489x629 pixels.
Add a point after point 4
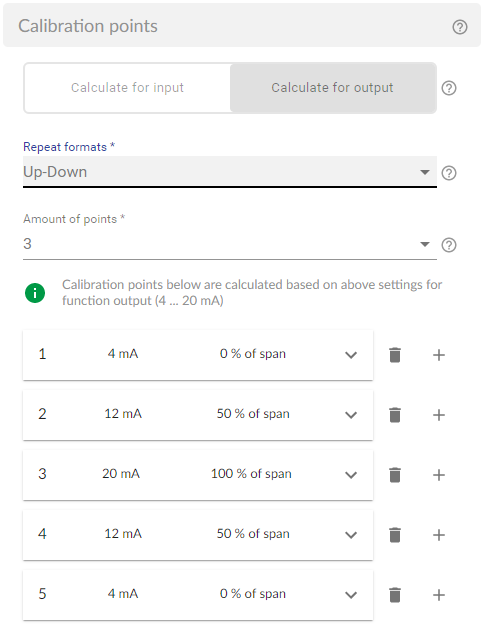click(439, 535)
